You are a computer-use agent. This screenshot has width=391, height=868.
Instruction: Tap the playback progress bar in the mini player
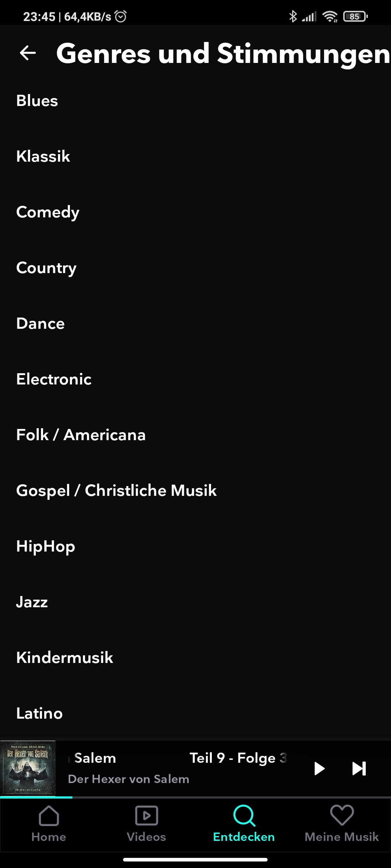(195, 797)
